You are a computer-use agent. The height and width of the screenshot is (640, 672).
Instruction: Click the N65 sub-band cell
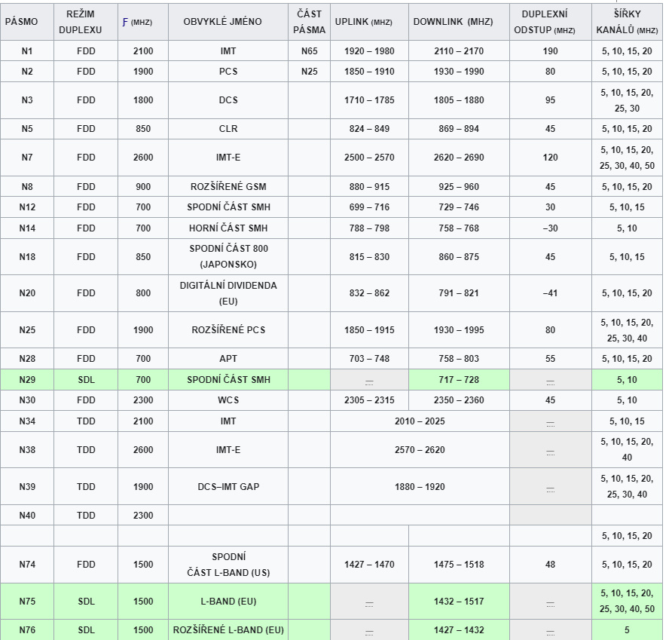(x=309, y=51)
